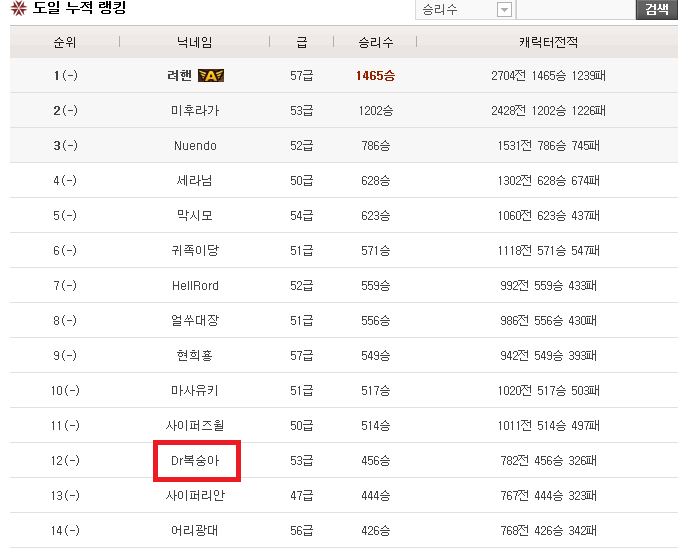Click the gold wing badge next to 려핸

210,76
